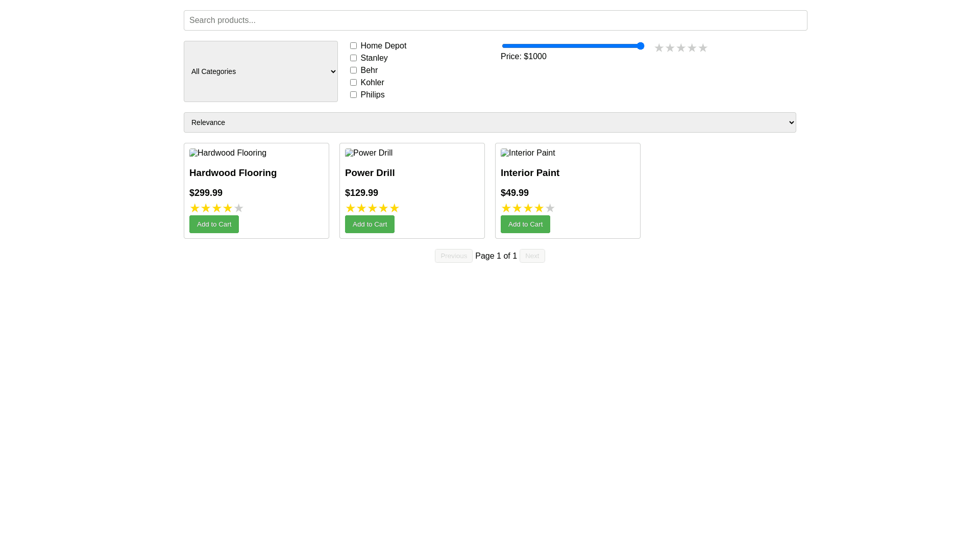Click the Interior Paint product title
The width and height of the screenshot is (980, 551).
(x=530, y=173)
